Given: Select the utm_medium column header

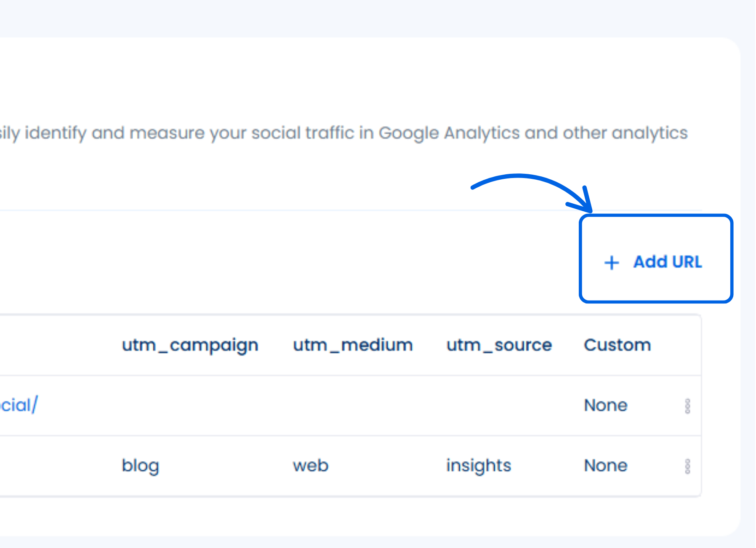Looking at the screenshot, I should (353, 345).
